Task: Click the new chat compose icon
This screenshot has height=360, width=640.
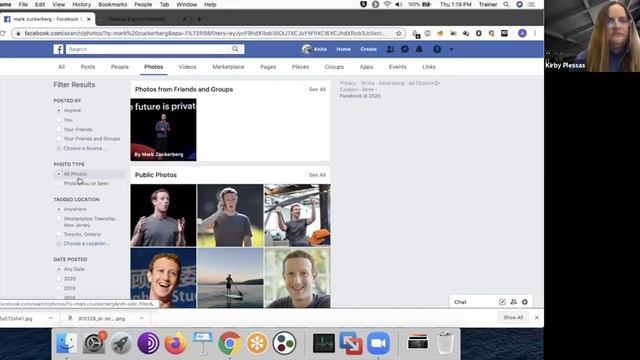Action: tap(502, 302)
